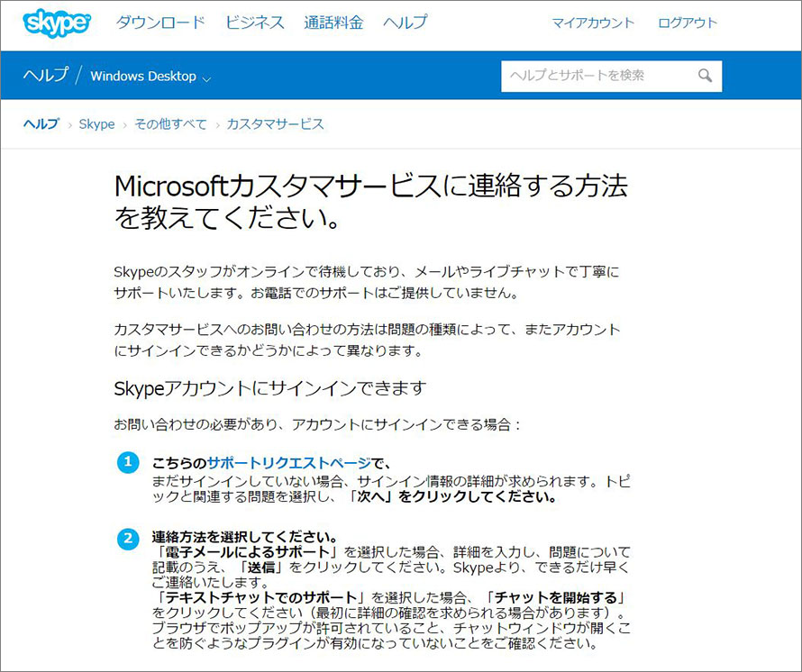Expand the Windows Desktop dropdown
Screen dimensions: 802x672
click(x=150, y=77)
